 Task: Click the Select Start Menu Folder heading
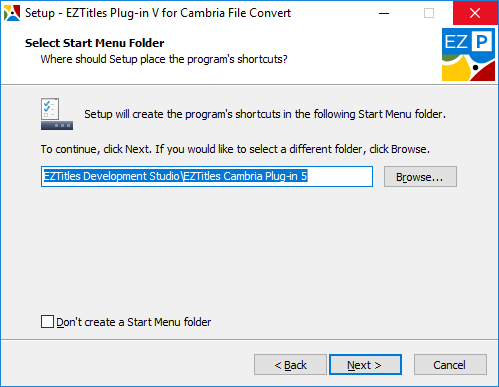tap(95, 43)
